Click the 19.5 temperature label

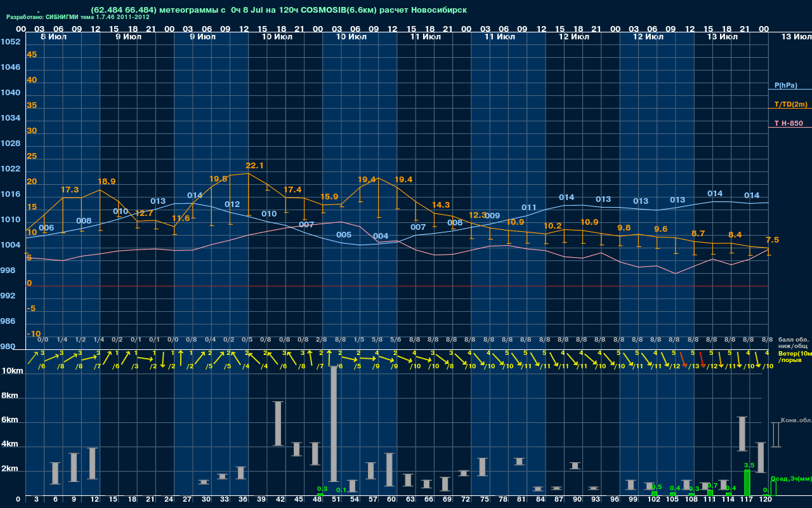pyautogui.click(x=218, y=179)
